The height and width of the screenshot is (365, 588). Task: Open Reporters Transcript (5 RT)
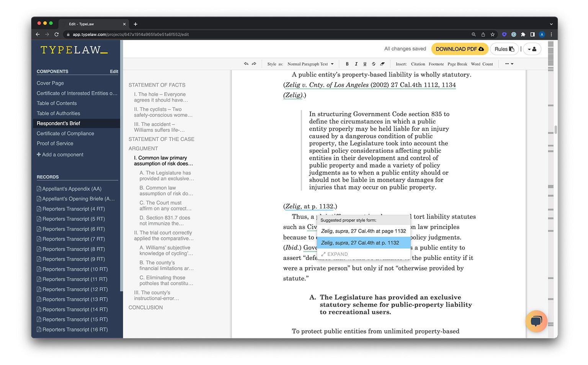71,219
